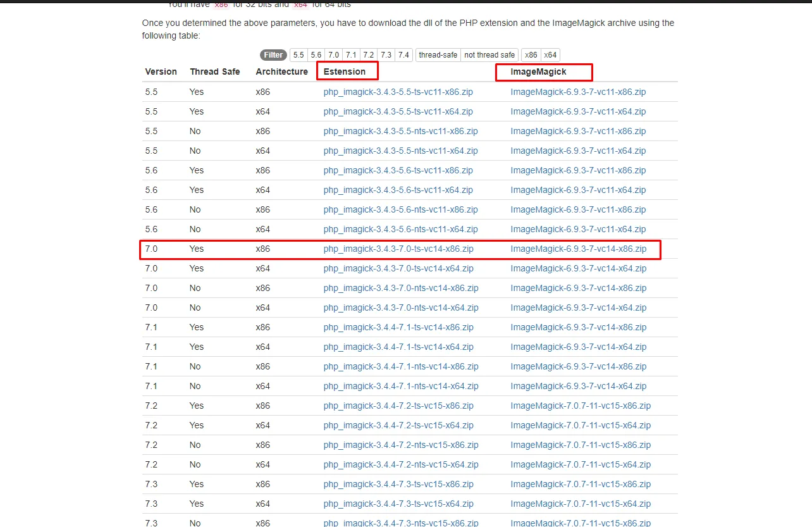Get ImageMagick-7.0.7-11 zip in 7.2 non-thread-safe x64 row
Image resolution: width=812 pixels, height=527 pixels.
581,464
